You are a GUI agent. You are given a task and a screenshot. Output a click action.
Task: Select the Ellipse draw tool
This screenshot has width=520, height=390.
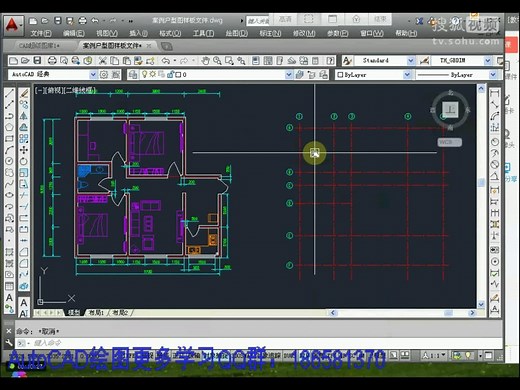coord(9,195)
